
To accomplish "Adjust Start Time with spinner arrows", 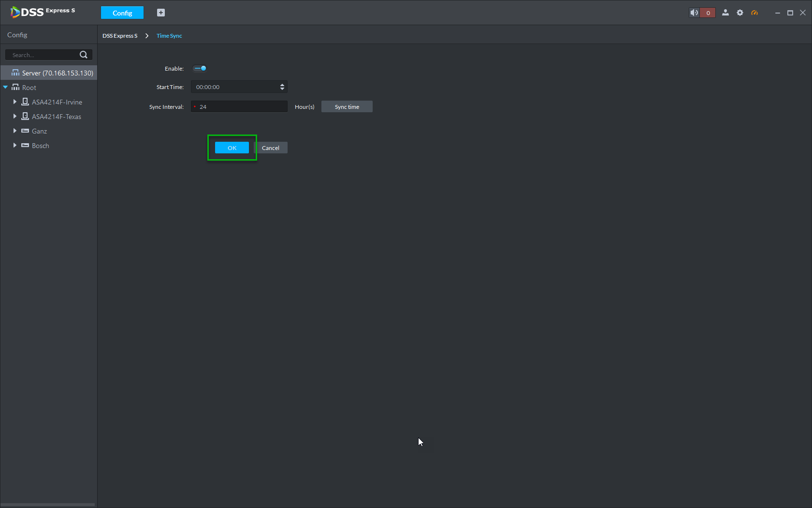I will (282, 87).
